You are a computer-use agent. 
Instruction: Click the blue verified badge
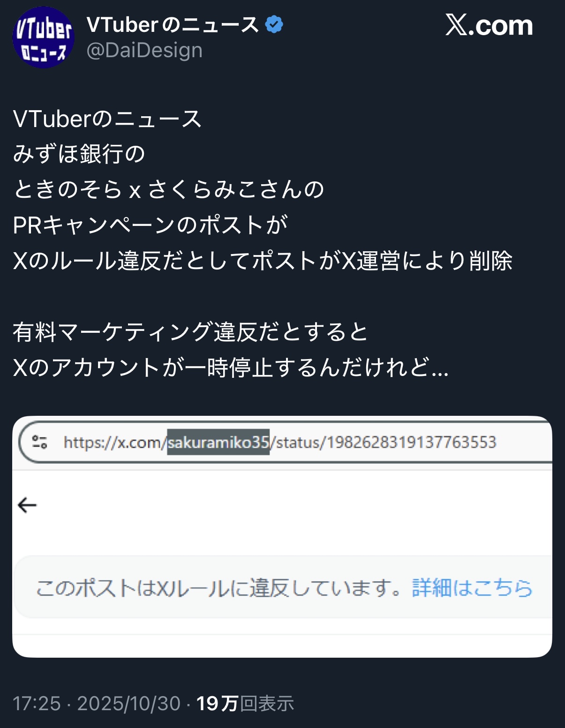(x=274, y=24)
